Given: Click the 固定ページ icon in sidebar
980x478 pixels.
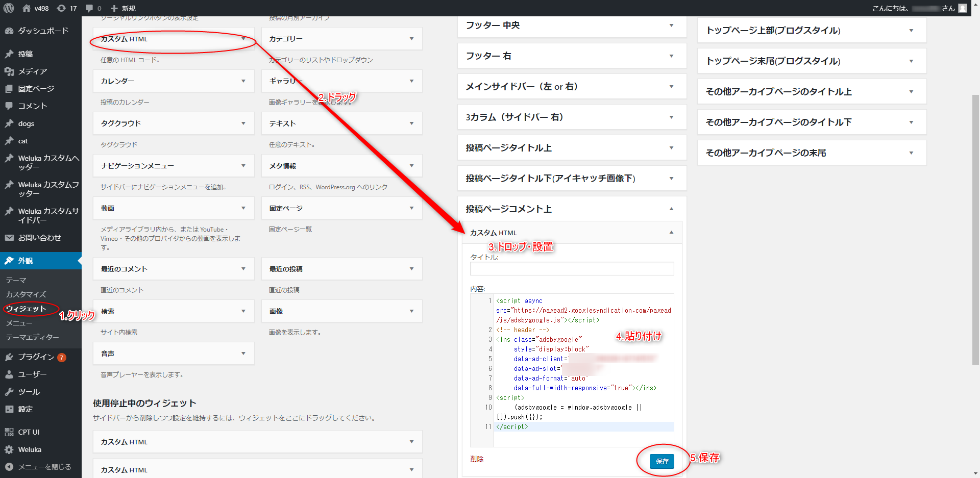Looking at the screenshot, I should 9,89.
